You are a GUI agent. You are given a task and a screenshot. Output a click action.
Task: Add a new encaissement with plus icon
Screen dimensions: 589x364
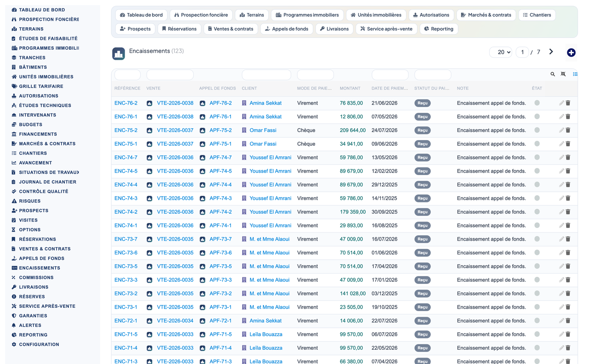point(571,53)
